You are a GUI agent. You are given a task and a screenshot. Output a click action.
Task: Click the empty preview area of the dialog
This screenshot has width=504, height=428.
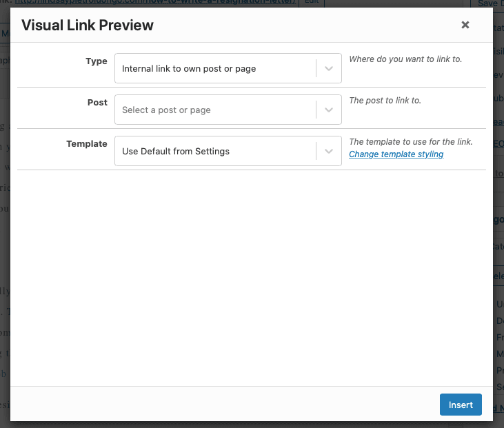tap(251, 276)
